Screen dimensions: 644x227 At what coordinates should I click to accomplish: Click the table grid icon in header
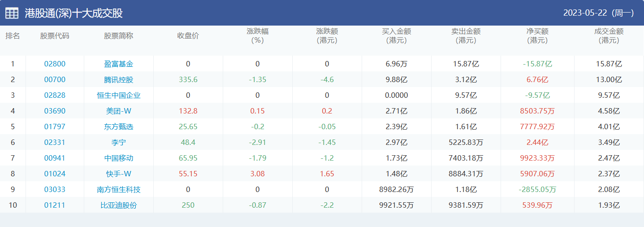pyautogui.click(x=12, y=13)
